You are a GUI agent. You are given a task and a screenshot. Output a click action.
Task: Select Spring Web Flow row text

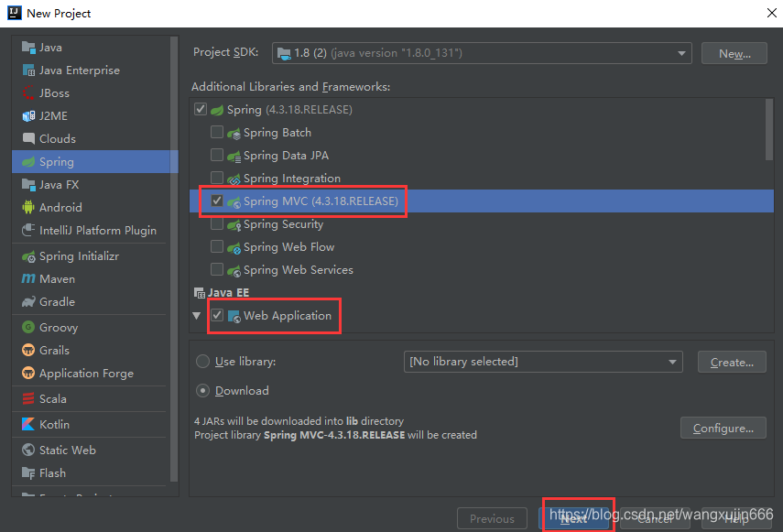click(x=288, y=247)
